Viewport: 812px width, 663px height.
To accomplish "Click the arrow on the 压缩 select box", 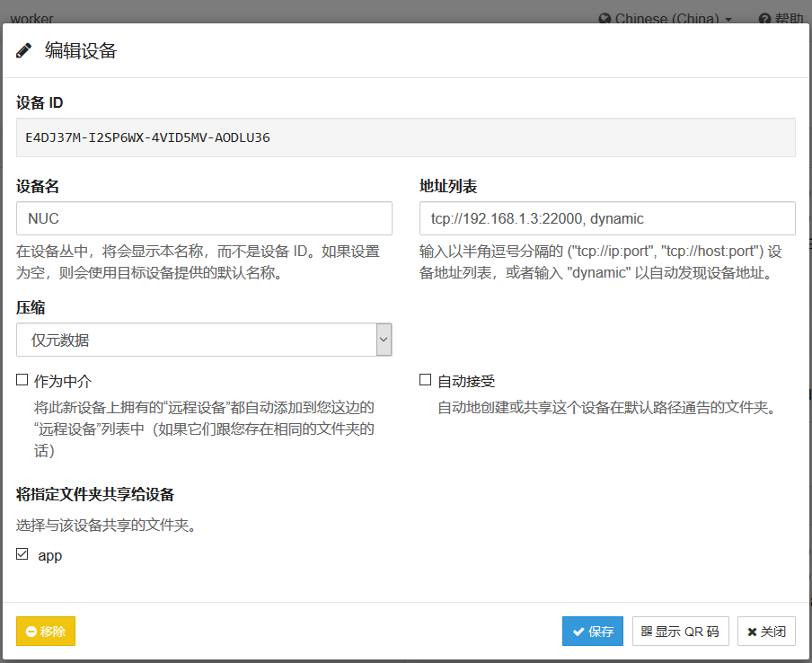I will [384, 340].
